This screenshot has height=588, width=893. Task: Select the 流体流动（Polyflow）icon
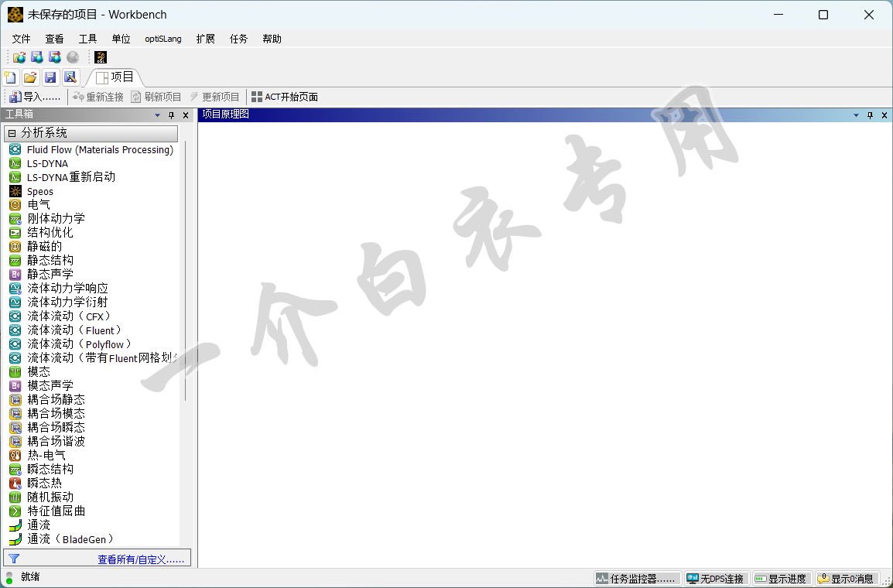coord(15,344)
